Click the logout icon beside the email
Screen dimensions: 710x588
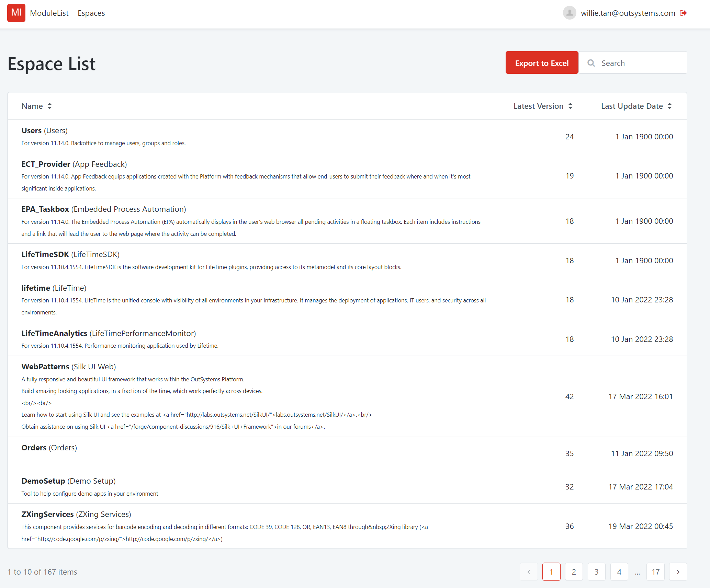tap(684, 13)
